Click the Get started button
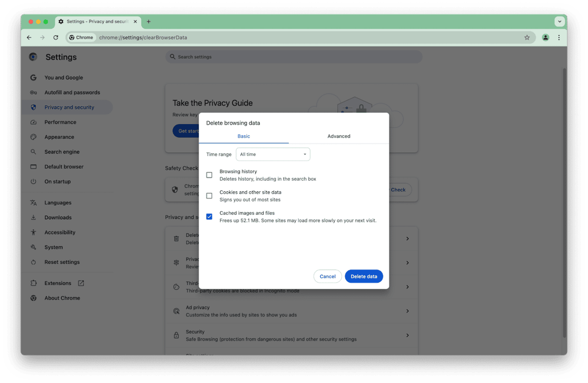The image size is (588, 383). (x=186, y=131)
